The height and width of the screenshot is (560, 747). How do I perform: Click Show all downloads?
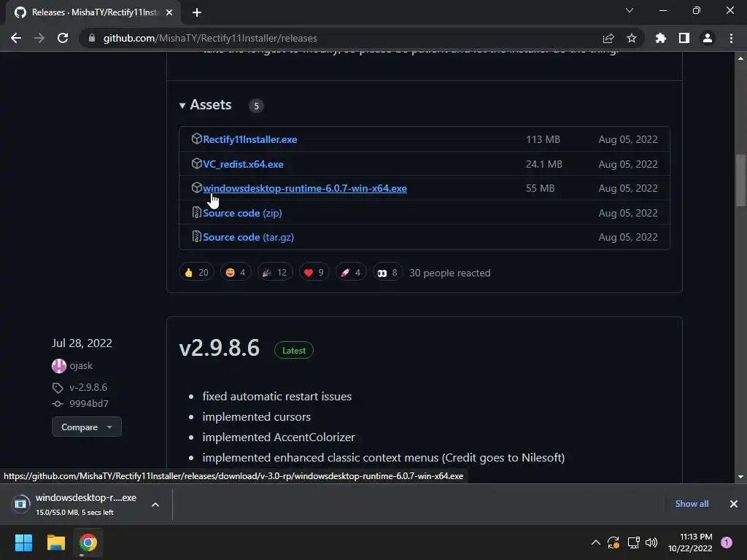point(692,504)
